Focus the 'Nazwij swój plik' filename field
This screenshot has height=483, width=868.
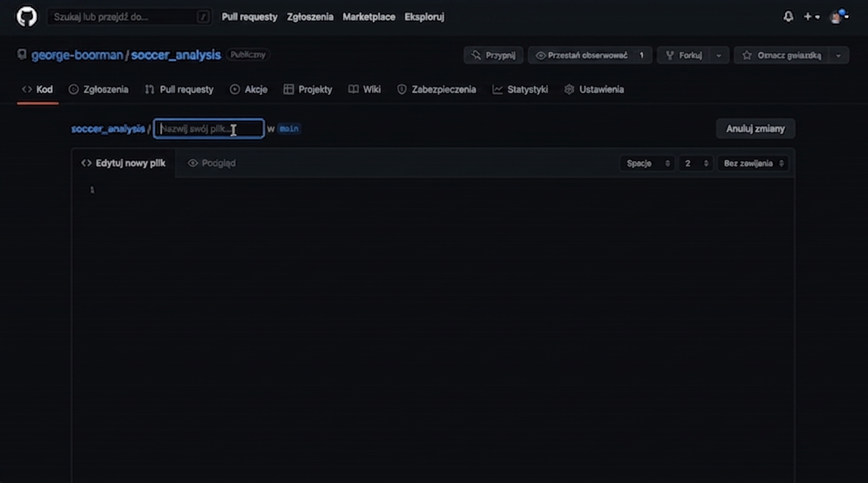209,129
